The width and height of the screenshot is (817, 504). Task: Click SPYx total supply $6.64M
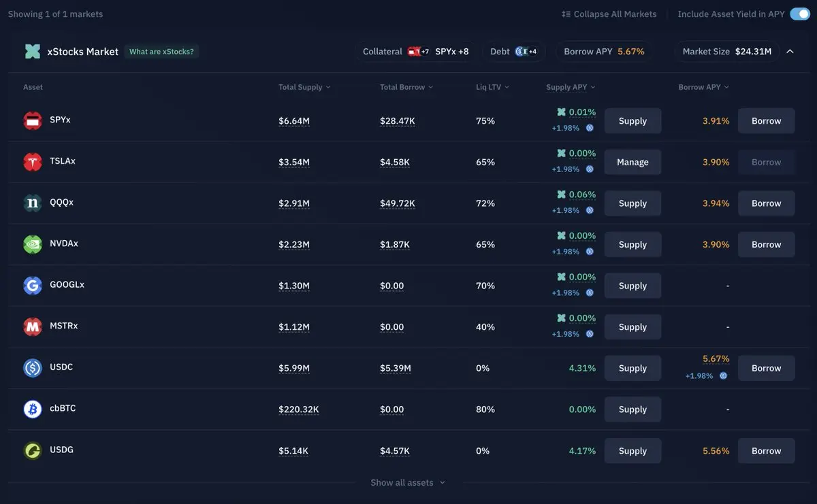pyautogui.click(x=294, y=121)
